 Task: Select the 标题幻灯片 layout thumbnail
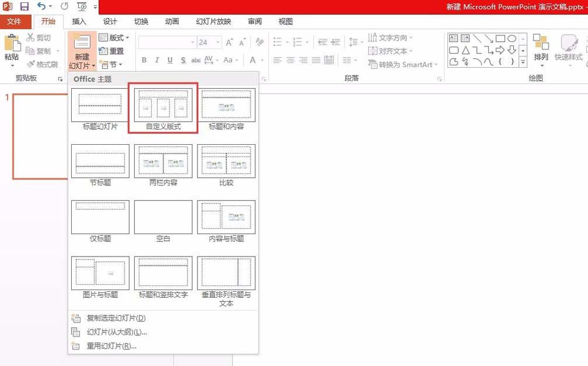coord(100,105)
